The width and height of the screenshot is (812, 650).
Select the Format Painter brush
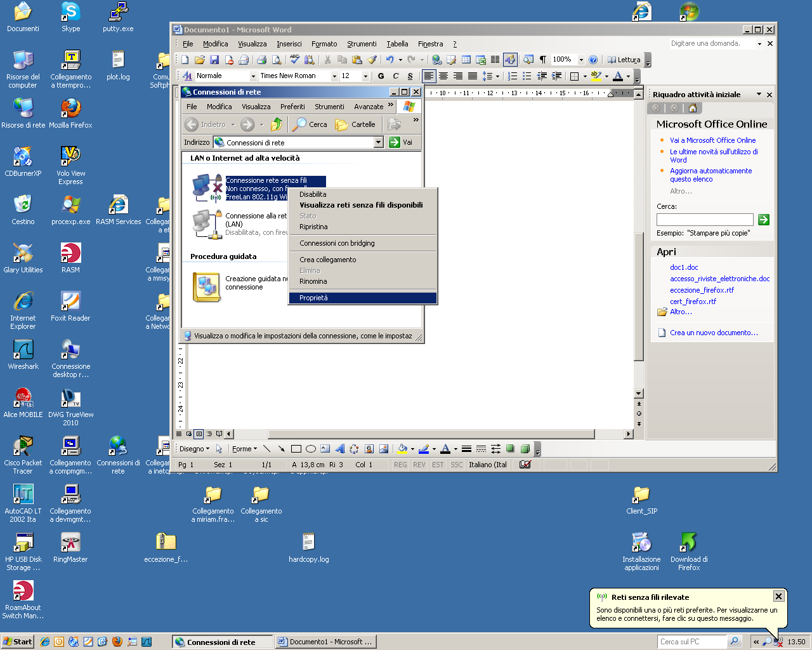(x=372, y=60)
